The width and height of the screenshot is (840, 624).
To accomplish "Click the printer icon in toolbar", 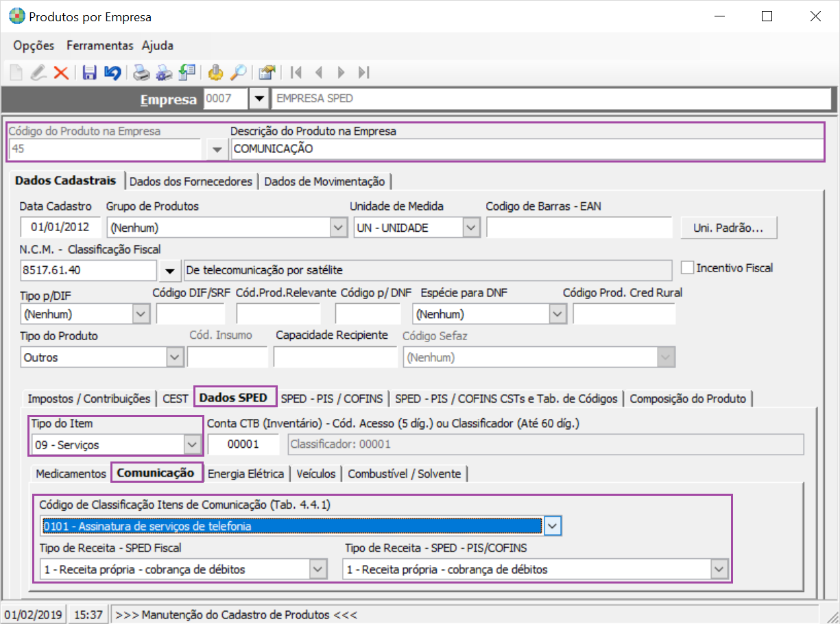I will click(x=141, y=73).
